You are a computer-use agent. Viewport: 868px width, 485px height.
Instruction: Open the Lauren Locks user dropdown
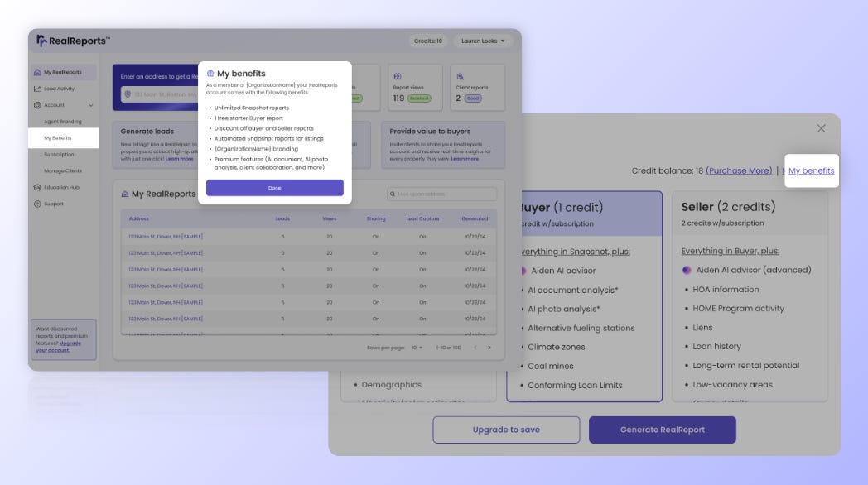click(x=483, y=41)
